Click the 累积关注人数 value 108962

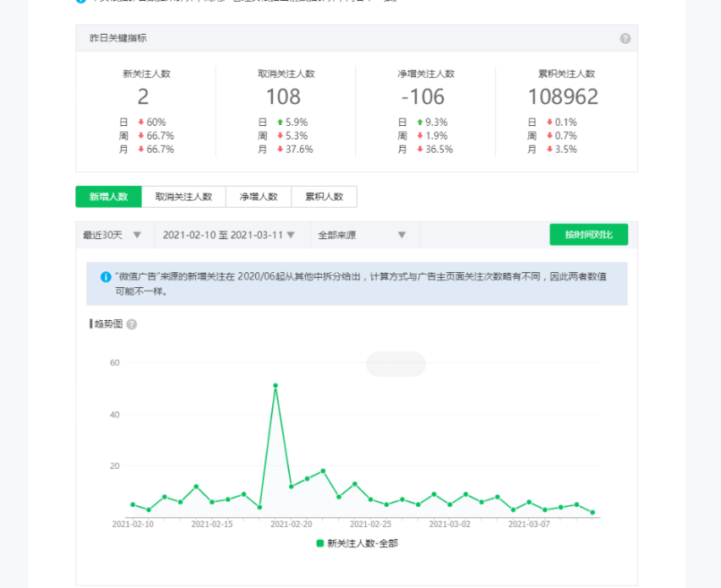point(563,97)
